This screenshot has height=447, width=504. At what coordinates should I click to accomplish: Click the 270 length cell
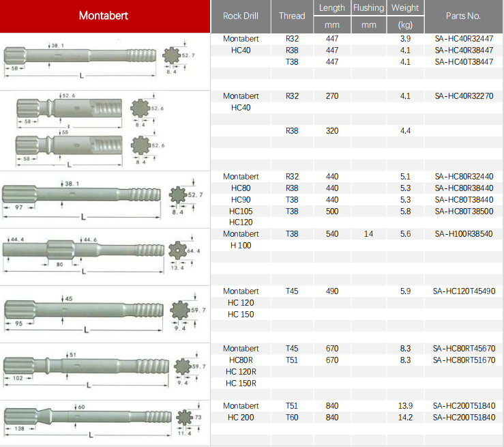[332, 96]
